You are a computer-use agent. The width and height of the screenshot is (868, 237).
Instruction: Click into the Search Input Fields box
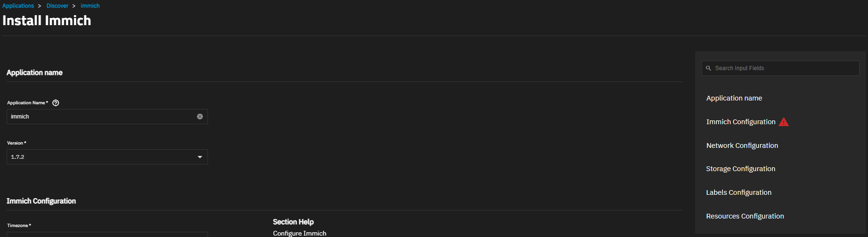coord(784,68)
